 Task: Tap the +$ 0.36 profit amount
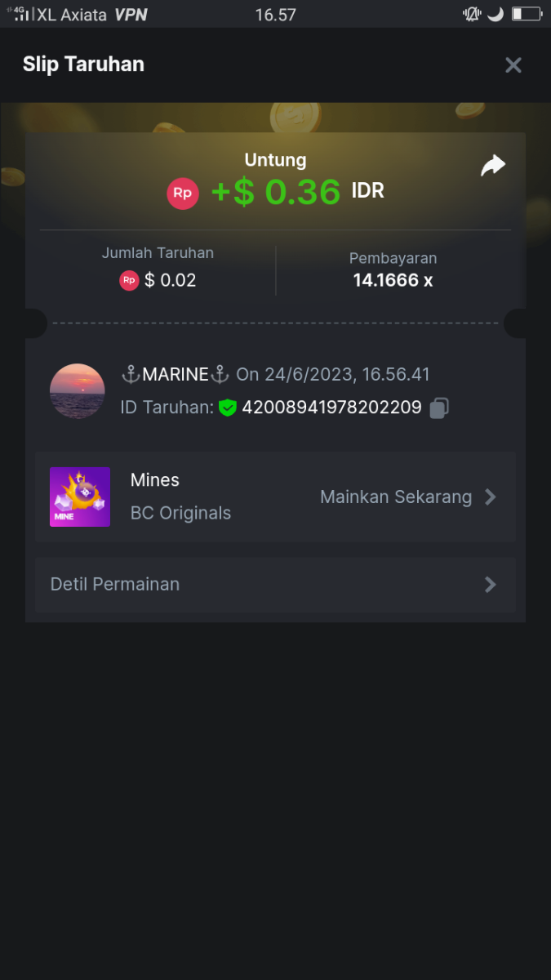(x=275, y=192)
